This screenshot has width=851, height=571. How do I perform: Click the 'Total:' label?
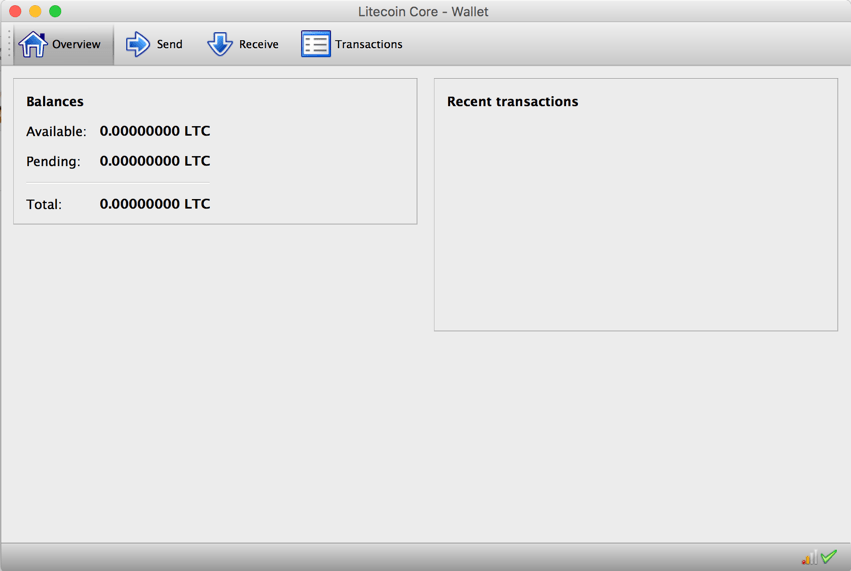tap(44, 205)
